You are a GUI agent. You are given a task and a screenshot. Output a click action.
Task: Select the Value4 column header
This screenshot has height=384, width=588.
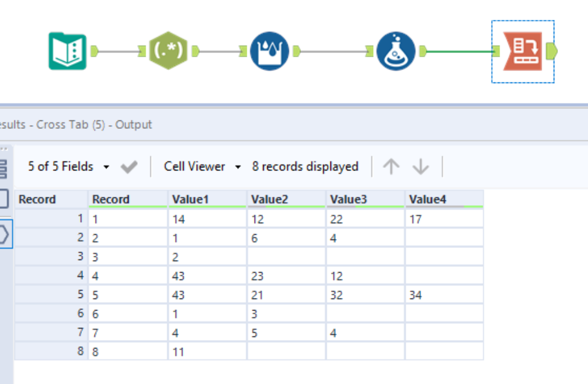pos(444,199)
